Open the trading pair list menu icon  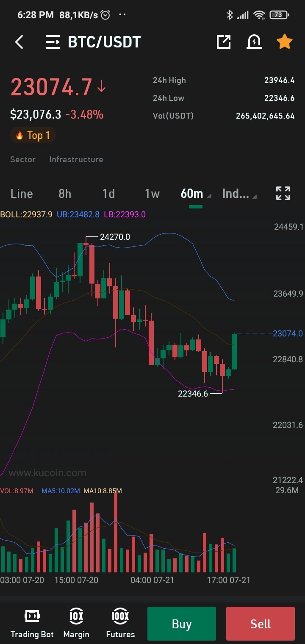click(53, 42)
